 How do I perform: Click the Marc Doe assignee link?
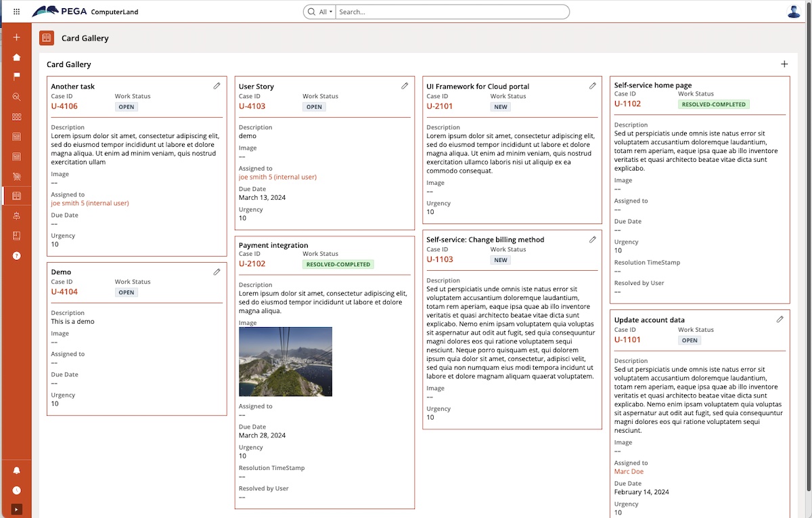click(x=629, y=471)
